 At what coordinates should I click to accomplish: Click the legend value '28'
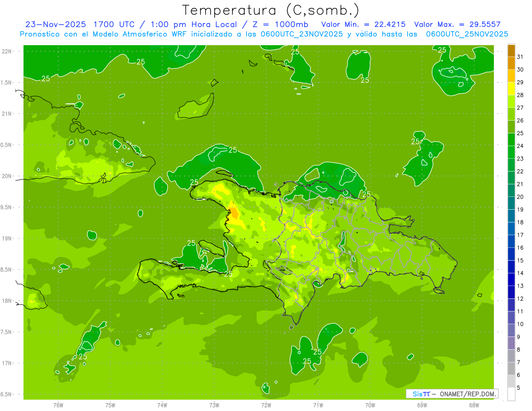520,95
